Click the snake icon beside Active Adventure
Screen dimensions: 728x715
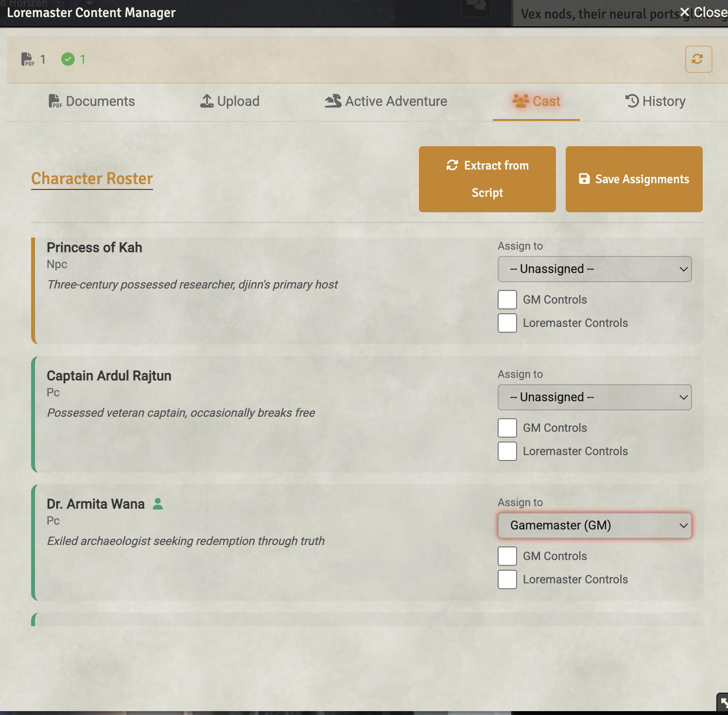tap(333, 101)
